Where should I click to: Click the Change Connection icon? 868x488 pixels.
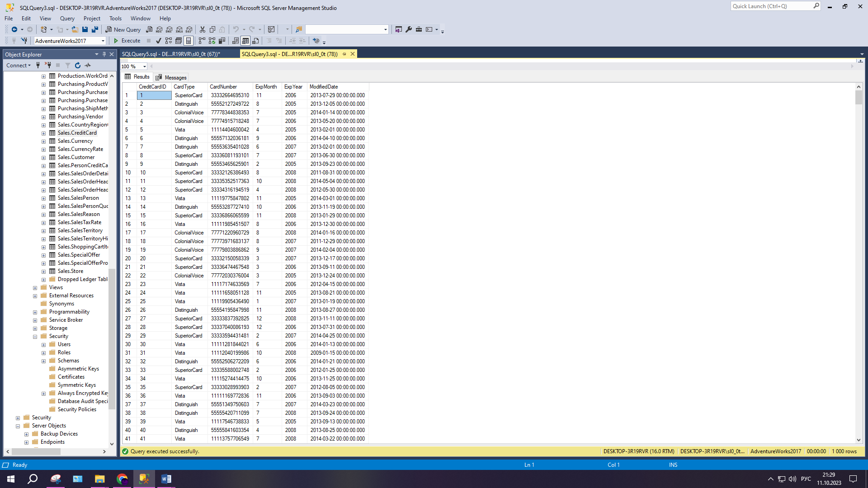tap(24, 41)
